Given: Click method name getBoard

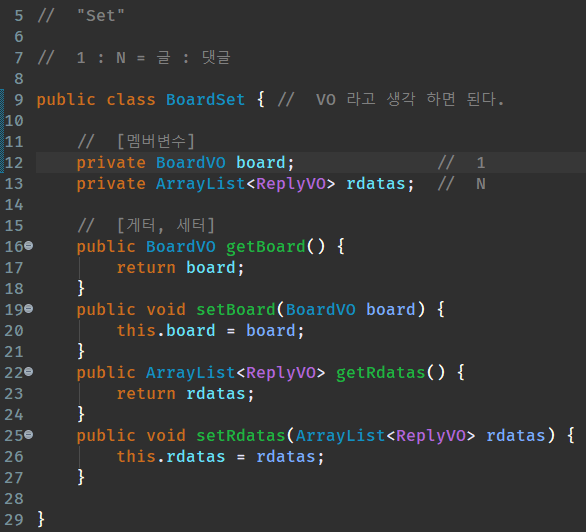Looking at the screenshot, I should (266, 247).
